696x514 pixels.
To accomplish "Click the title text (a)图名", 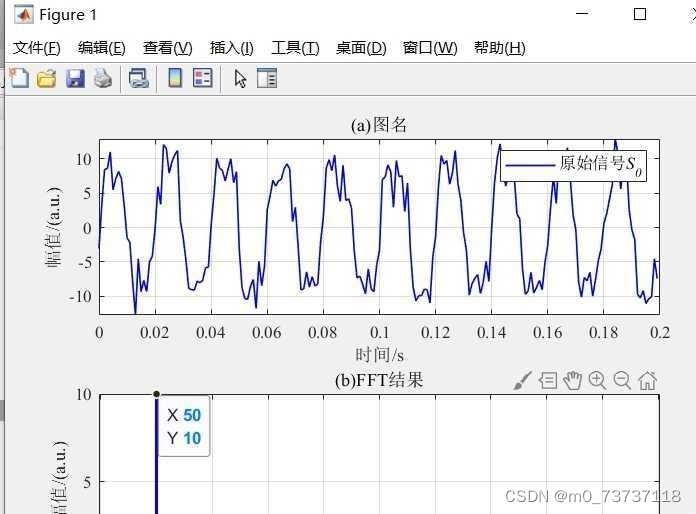I will (x=379, y=125).
